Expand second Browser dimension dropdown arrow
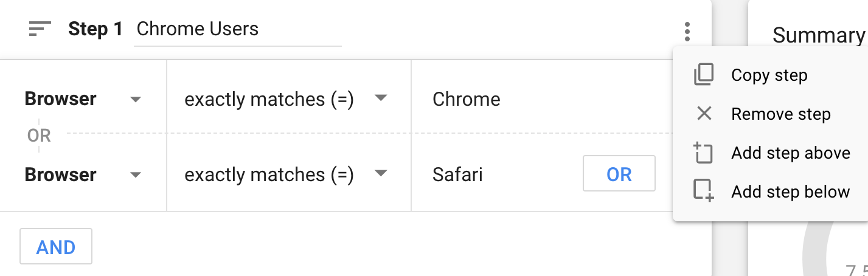Image resolution: width=868 pixels, height=276 pixels. pos(136,175)
